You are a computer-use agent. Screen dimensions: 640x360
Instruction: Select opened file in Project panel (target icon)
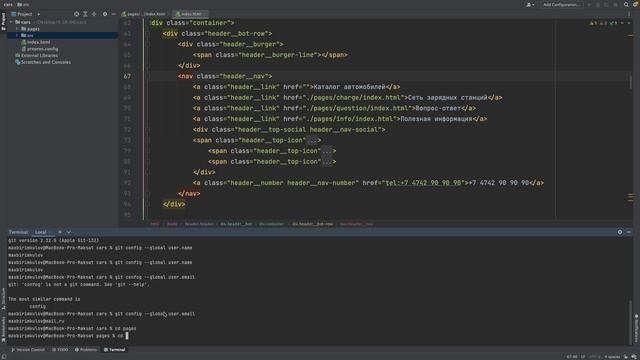pyautogui.click(x=76, y=14)
